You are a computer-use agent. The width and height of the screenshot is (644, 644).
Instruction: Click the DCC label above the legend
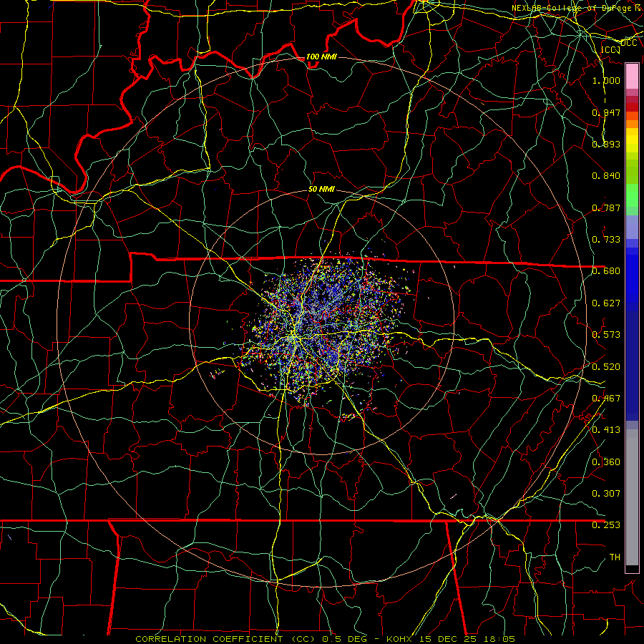(628, 43)
